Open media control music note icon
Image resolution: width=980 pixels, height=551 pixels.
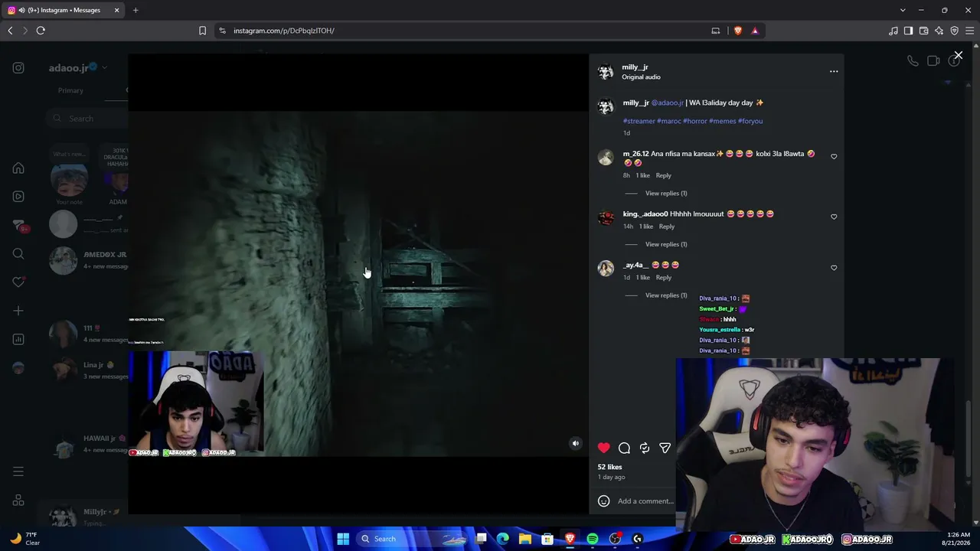click(893, 31)
